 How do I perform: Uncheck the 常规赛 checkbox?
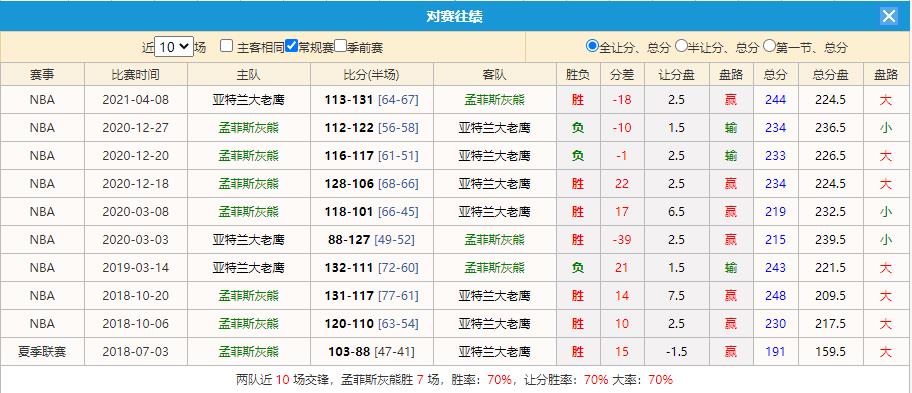291,46
